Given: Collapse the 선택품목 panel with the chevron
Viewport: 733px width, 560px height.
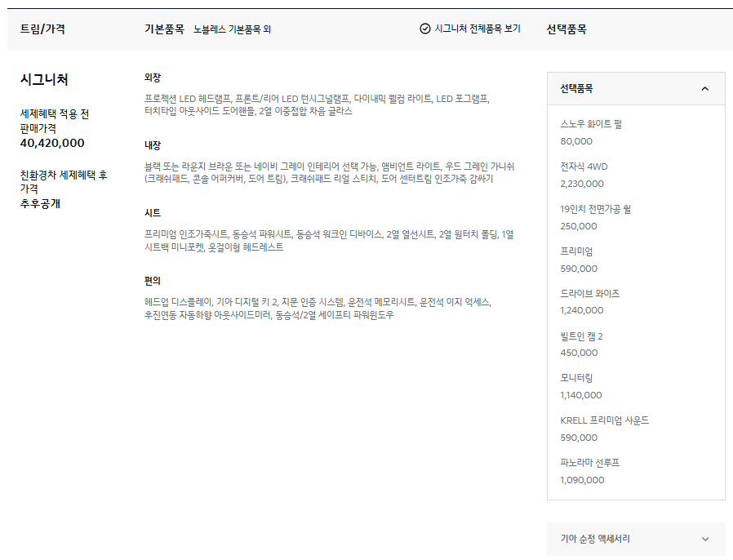Looking at the screenshot, I should (x=705, y=88).
